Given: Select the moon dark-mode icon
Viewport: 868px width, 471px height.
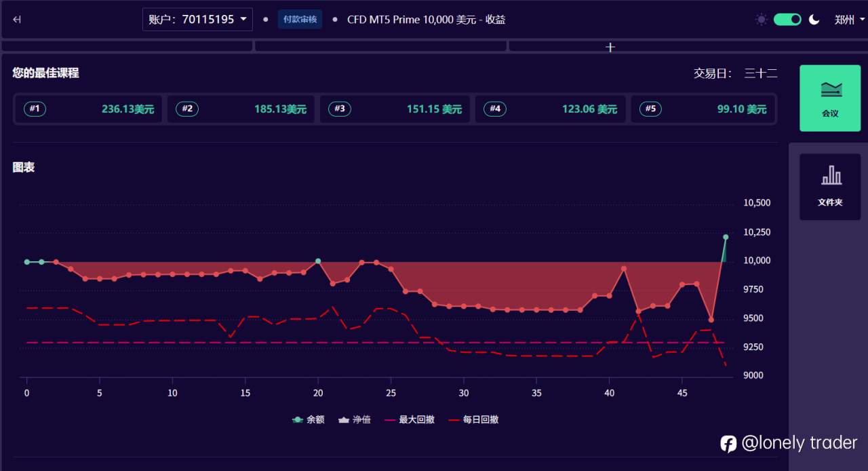Looking at the screenshot, I should 814,20.
